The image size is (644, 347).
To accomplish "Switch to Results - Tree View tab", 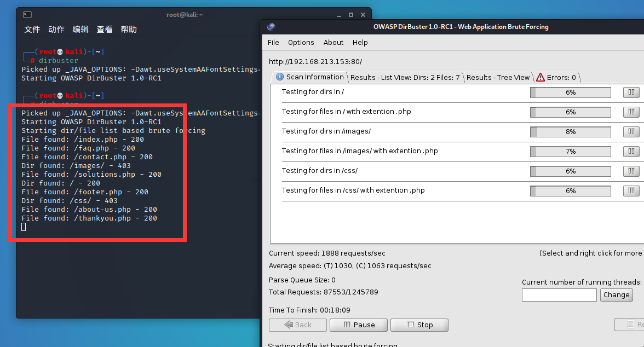I will click(x=498, y=77).
